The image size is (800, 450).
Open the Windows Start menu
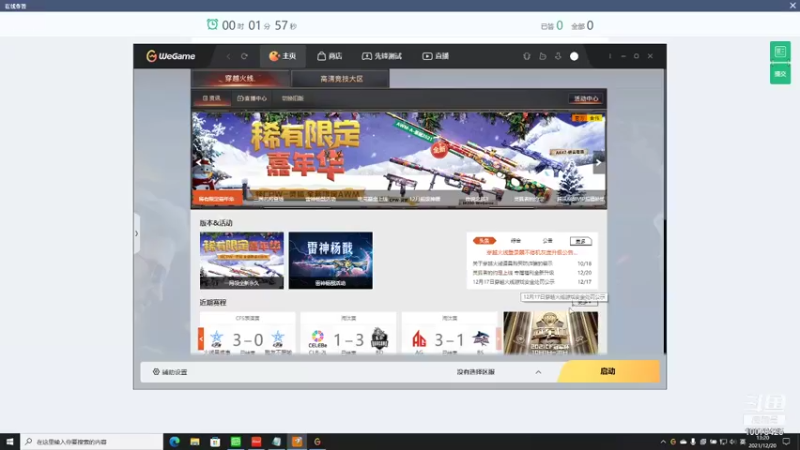[x=10, y=442]
